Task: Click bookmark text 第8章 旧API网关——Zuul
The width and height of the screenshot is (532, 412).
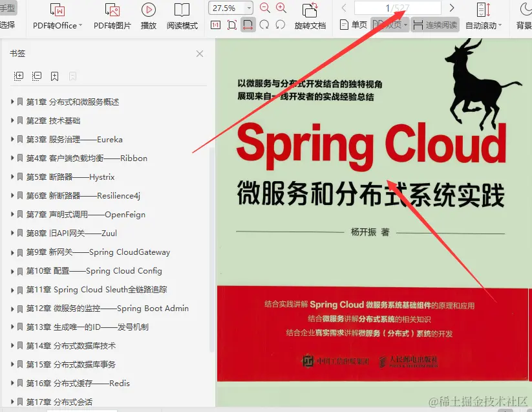Action: point(72,233)
